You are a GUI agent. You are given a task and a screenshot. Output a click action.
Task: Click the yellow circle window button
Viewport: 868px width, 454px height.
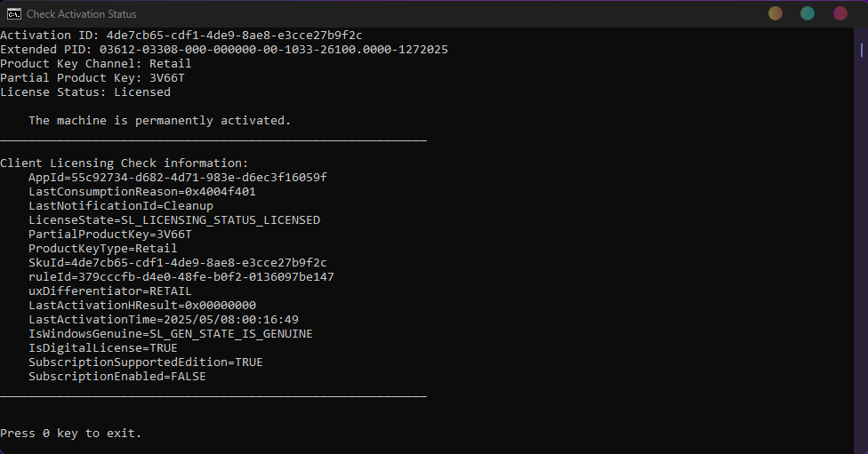click(776, 13)
